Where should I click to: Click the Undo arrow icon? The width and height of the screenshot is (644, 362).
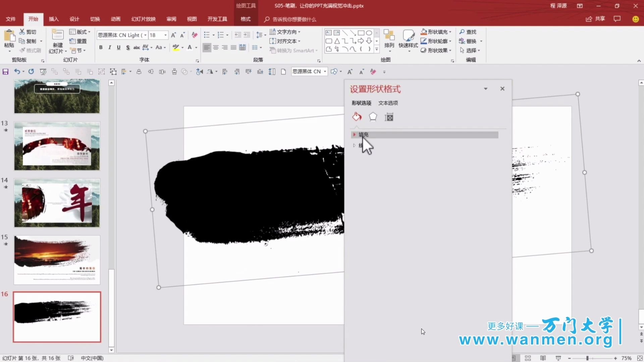[16, 71]
